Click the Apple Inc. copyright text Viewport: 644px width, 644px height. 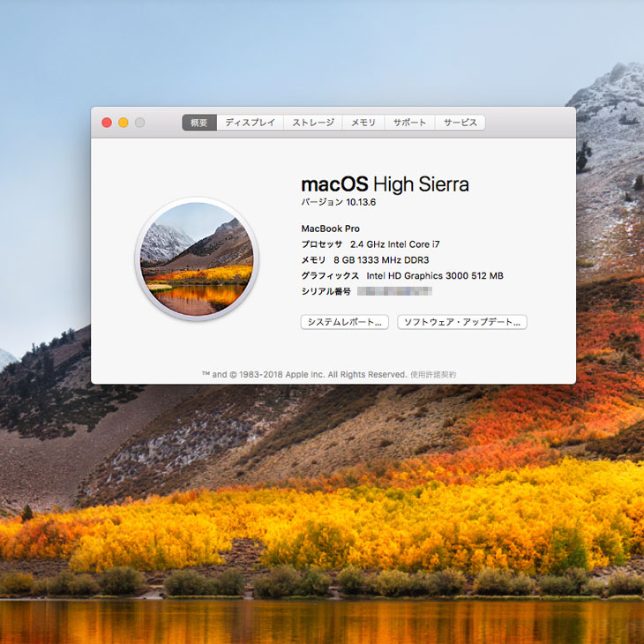tap(304, 375)
